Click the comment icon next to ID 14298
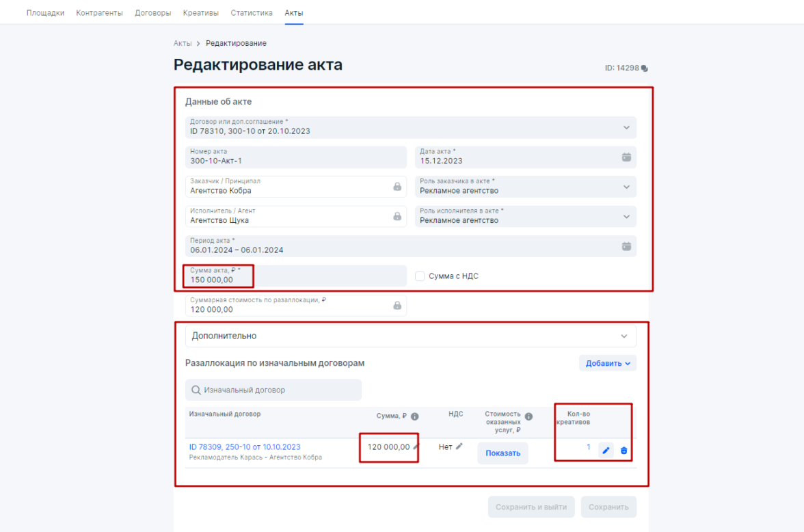The height and width of the screenshot is (532, 804). tap(645, 68)
